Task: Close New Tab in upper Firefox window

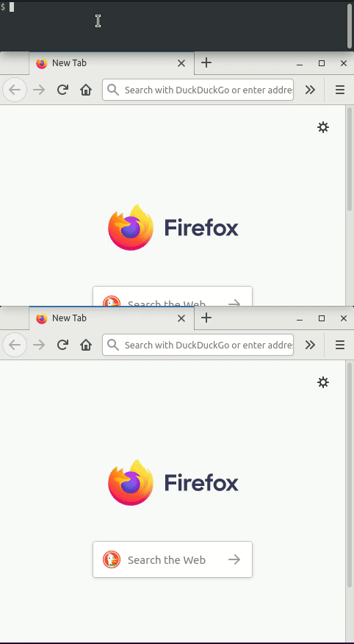Action: point(181,63)
